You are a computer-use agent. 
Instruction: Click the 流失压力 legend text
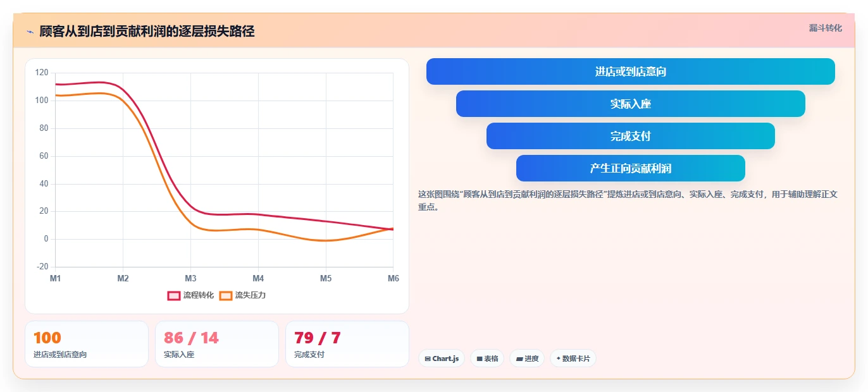[x=251, y=295]
